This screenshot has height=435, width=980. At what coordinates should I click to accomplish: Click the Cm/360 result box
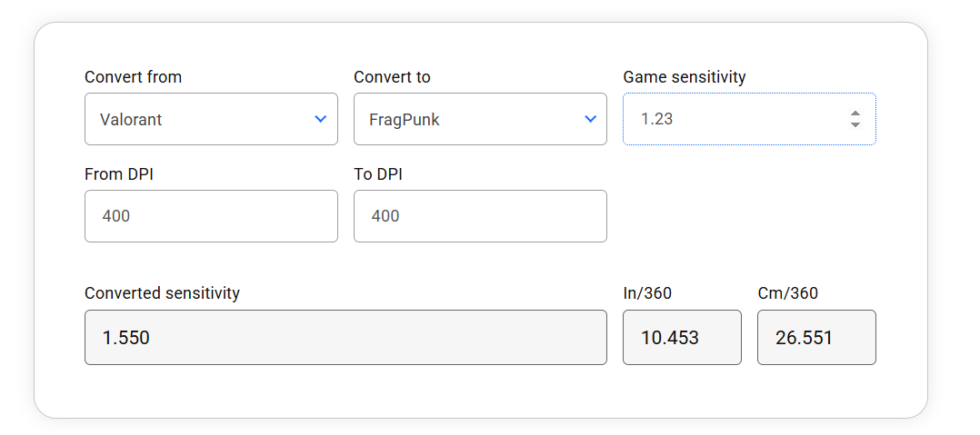pos(816,338)
